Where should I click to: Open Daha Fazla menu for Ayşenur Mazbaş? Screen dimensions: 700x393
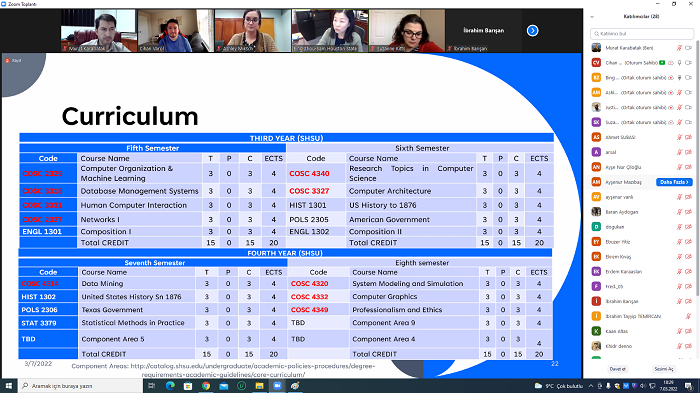pos(674,182)
